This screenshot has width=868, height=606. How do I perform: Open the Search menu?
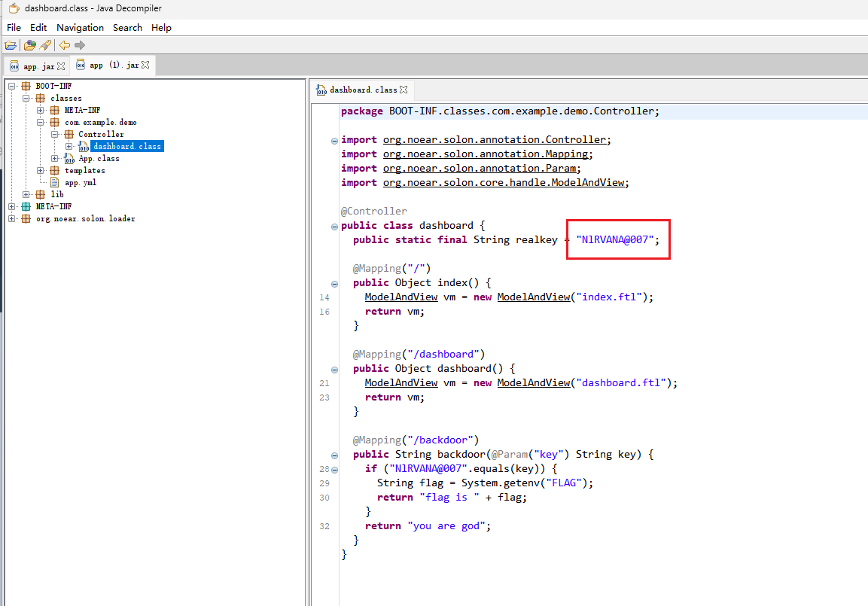[x=127, y=28]
